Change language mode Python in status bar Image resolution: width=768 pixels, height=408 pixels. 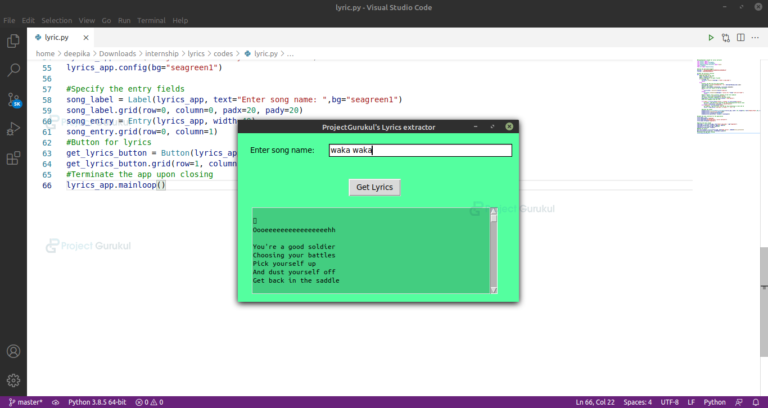click(715, 402)
